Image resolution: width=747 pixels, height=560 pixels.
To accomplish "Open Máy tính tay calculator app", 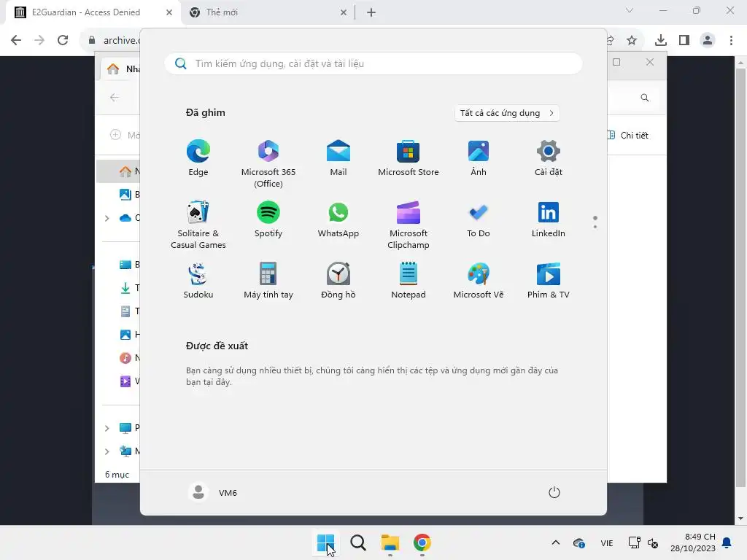I will [x=268, y=281].
